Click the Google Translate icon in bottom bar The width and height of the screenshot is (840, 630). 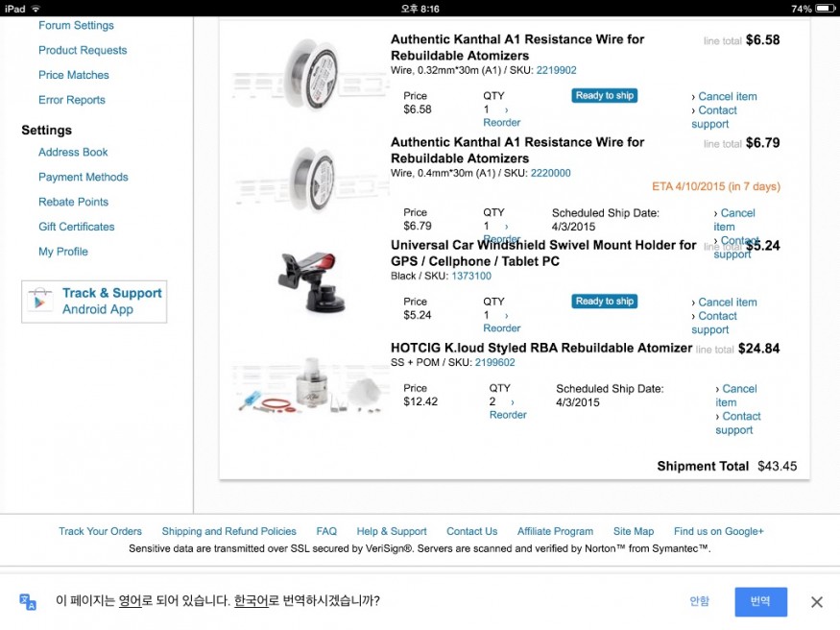27,601
